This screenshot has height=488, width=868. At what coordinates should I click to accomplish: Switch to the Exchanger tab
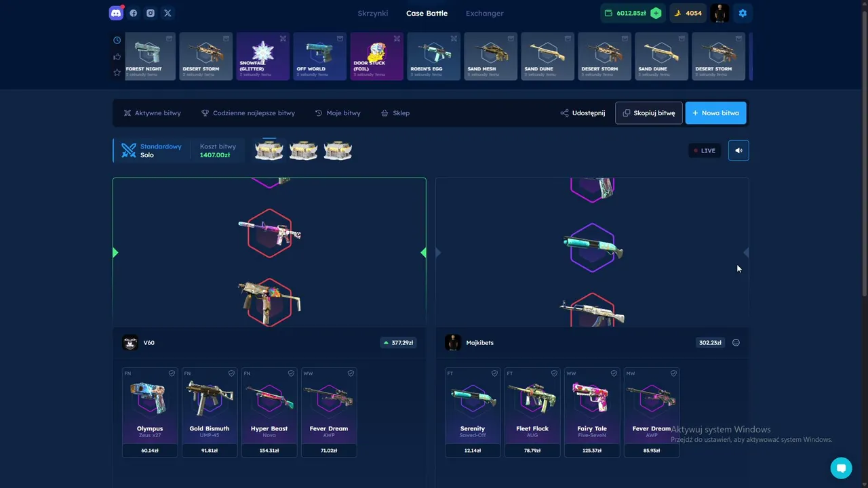tap(484, 13)
